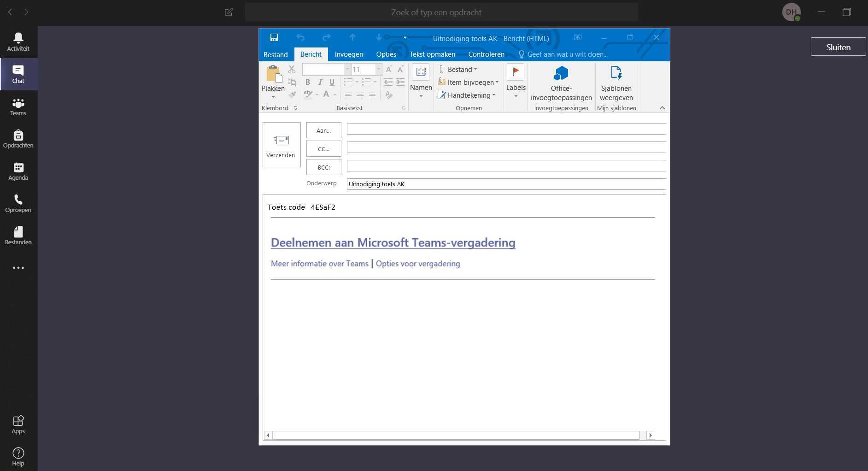
Task: Click the Sluiten button
Action: 838,47
